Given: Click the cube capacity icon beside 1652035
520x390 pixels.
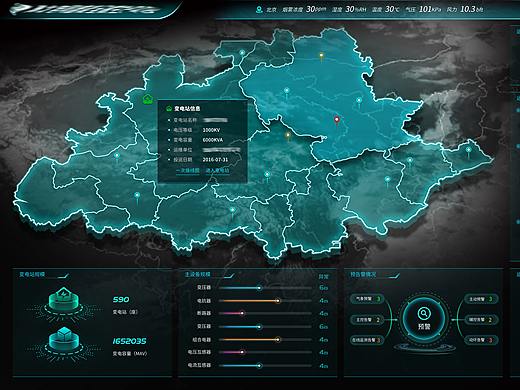Looking at the screenshot, I should 64,339.
